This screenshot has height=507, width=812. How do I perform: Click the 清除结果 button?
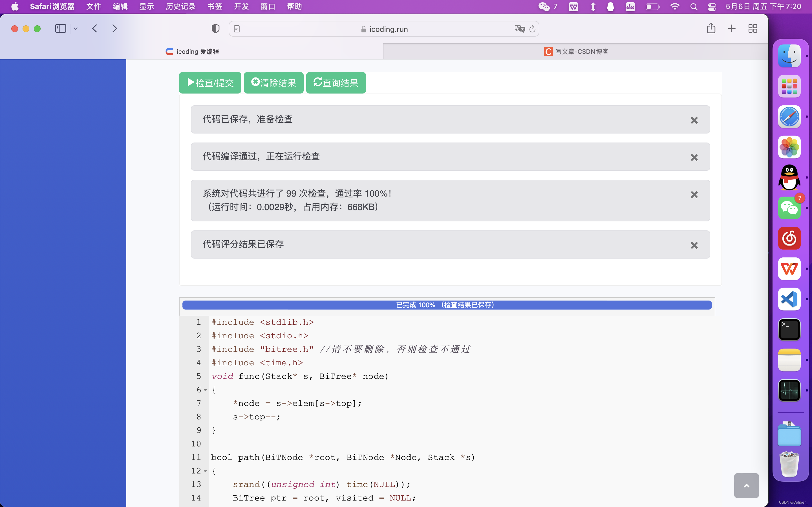(273, 83)
